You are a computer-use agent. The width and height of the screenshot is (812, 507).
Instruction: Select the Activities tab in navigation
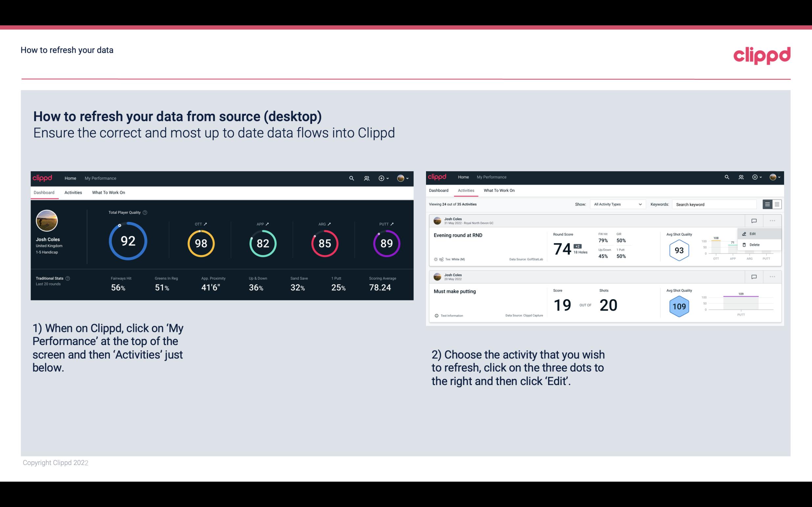[x=73, y=192]
